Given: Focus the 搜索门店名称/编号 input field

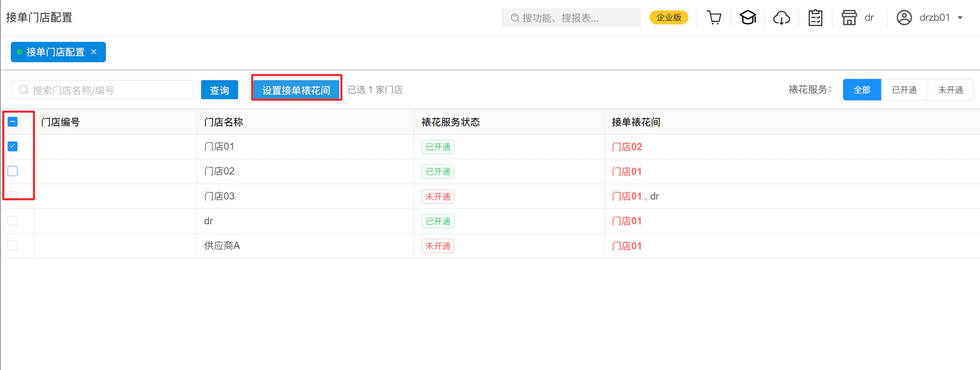Looking at the screenshot, I should (102, 90).
